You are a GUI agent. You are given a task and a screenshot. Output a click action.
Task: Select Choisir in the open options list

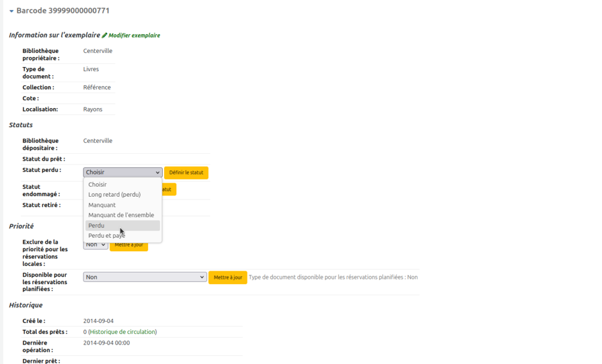(98, 184)
